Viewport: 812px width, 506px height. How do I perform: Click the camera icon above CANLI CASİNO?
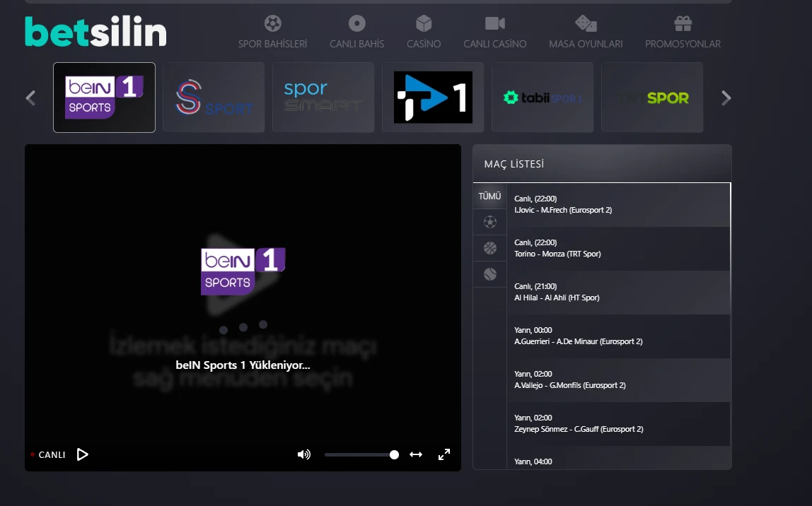[495, 23]
